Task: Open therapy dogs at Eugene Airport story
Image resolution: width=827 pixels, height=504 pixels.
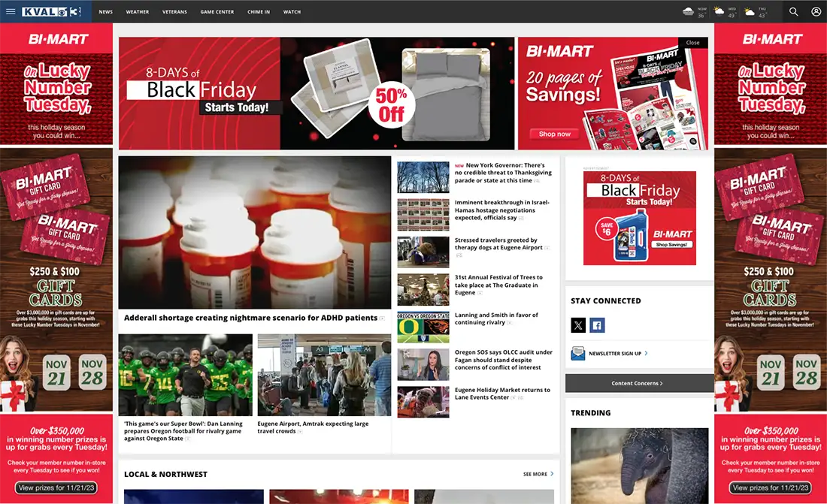Action: [x=498, y=244]
